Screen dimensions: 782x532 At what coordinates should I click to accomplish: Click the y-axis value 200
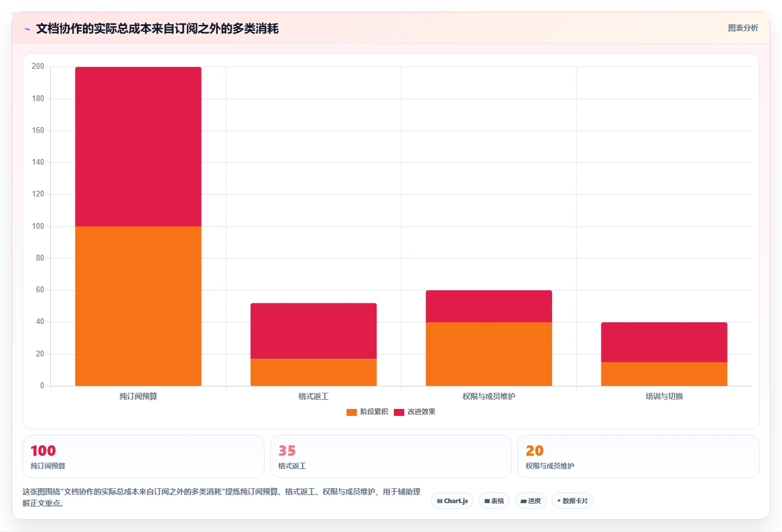coord(38,66)
